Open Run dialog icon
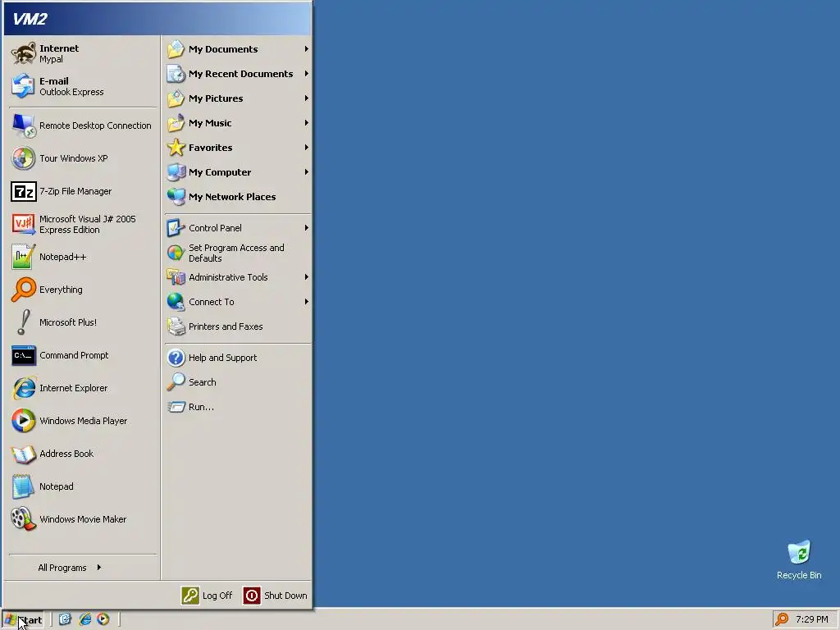840x630 pixels. (176, 407)
